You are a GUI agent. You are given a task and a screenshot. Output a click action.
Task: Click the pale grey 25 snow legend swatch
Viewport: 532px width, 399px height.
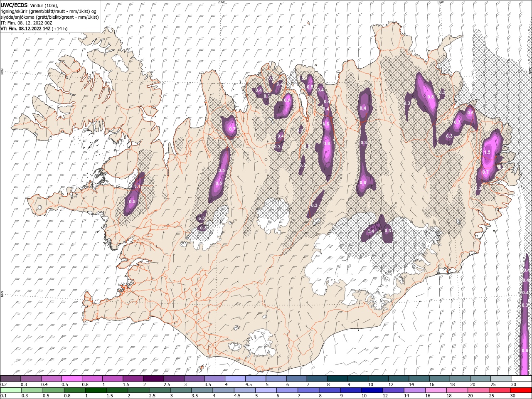point(500,379)
